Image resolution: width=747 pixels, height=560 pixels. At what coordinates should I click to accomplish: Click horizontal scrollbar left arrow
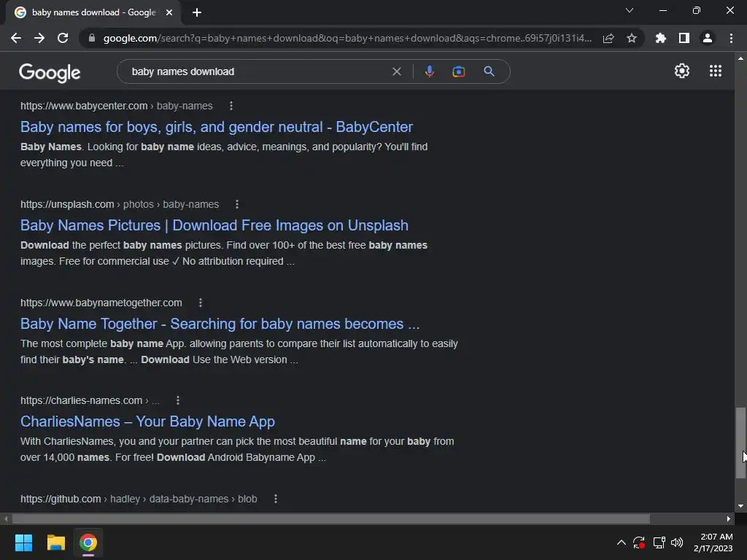coord(6,518)
